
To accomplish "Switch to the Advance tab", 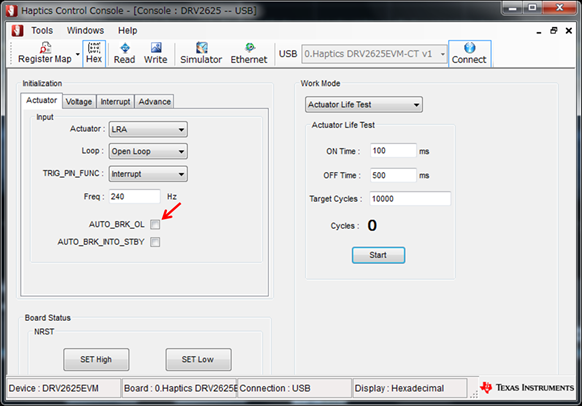I will click(154, 101).
